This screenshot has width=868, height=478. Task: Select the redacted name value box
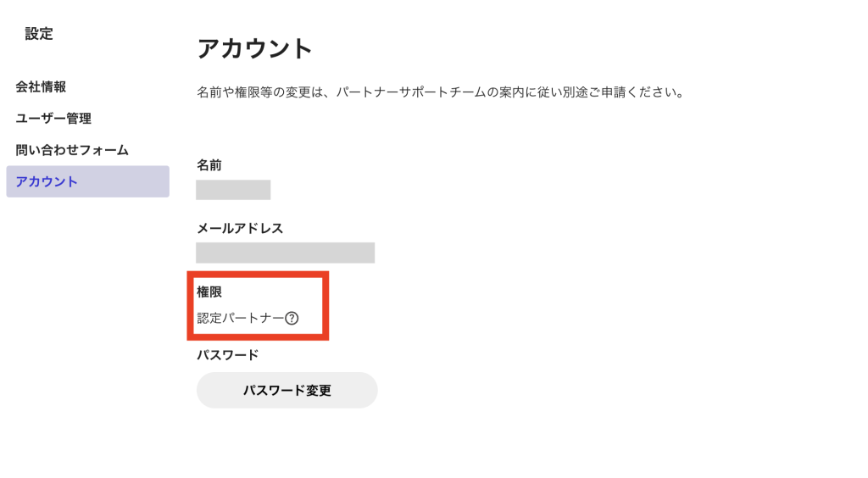click(233, 190)
